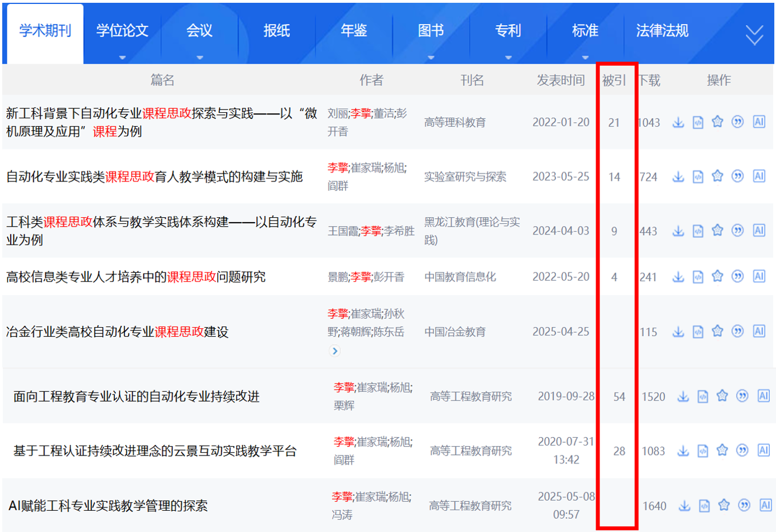
Task: Switch to the 报纸 tab
Action: (x=277, y=32)
